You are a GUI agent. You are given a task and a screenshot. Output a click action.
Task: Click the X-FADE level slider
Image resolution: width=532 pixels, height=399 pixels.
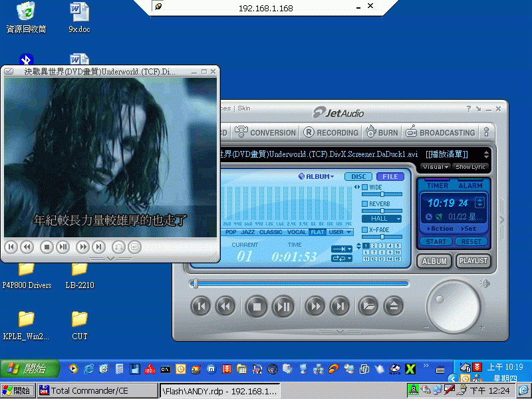[382, 237]
